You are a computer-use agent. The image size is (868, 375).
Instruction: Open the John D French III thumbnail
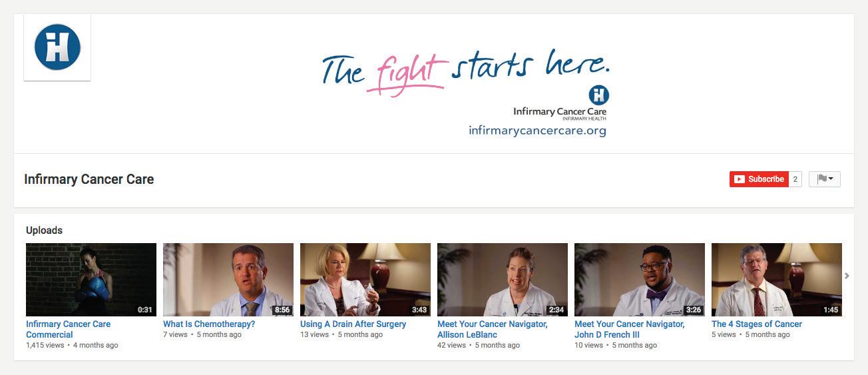(640, 280)
